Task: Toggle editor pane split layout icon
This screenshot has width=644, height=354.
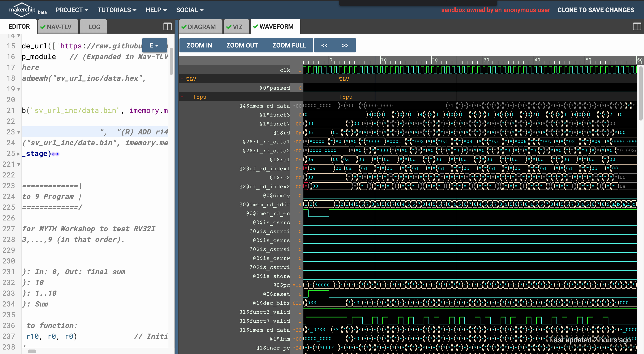Action: (168, 26)
